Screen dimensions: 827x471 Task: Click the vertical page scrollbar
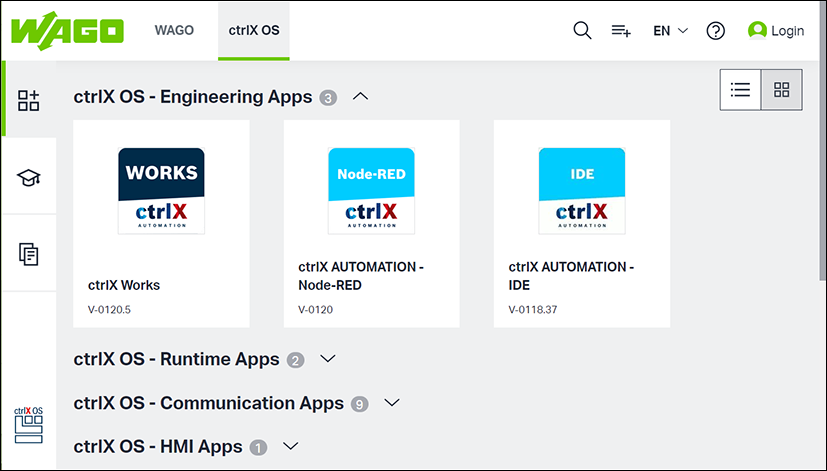[x=823, y=141]
